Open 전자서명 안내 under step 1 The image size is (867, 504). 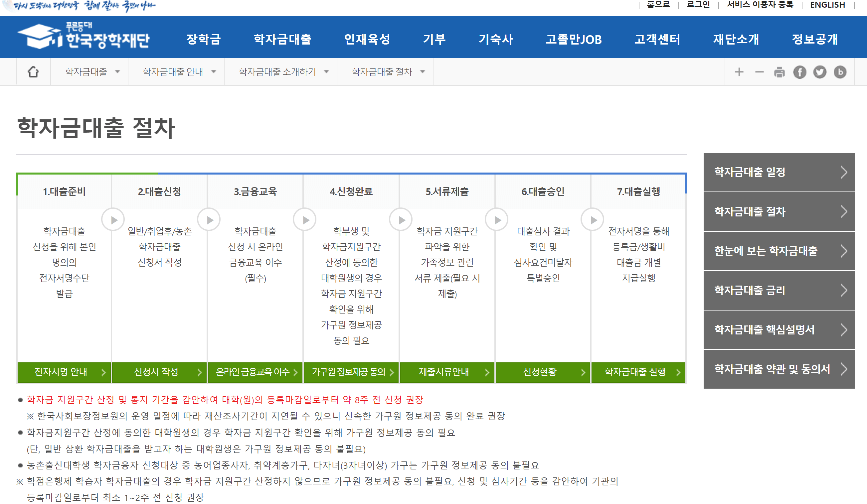pos(64,372)
